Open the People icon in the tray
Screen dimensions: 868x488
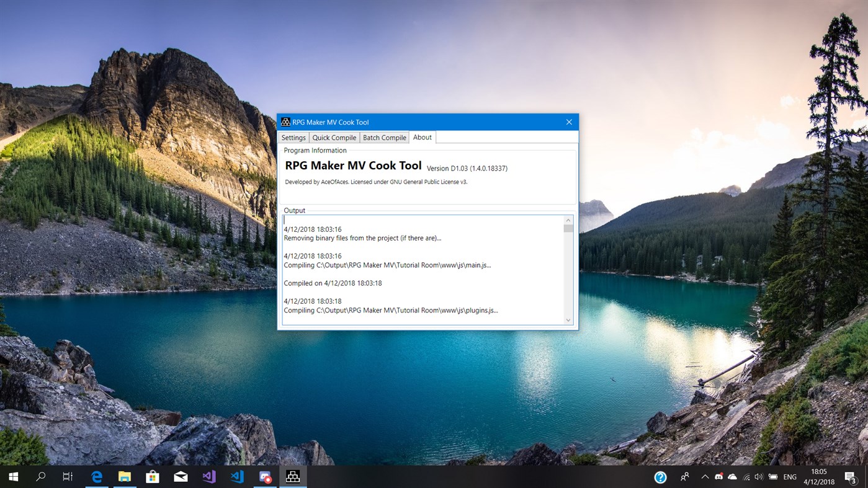pos(685,477)
